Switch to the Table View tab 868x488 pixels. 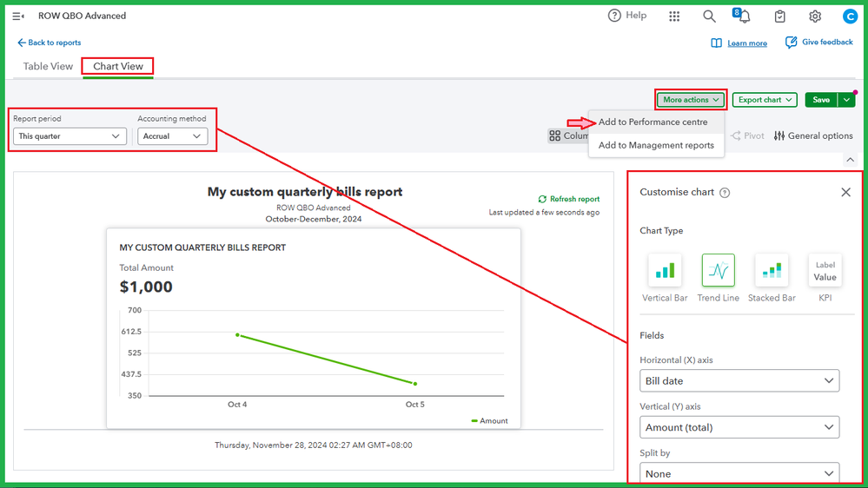48,66
